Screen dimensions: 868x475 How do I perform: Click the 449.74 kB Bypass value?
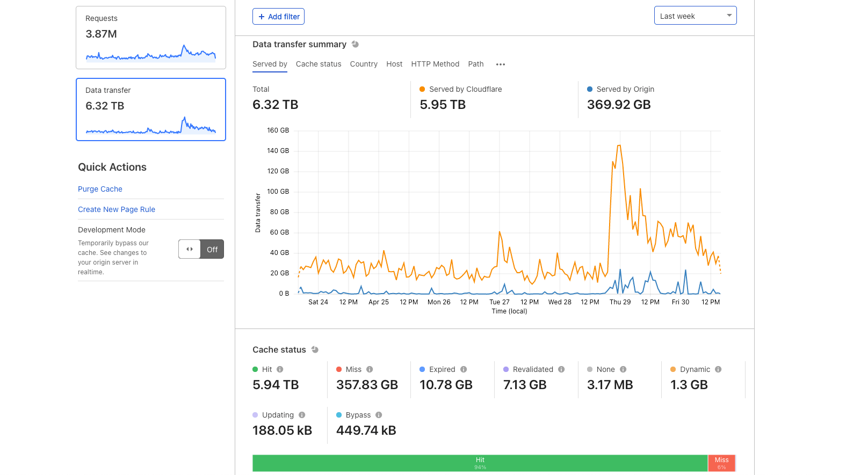point(366,430)
